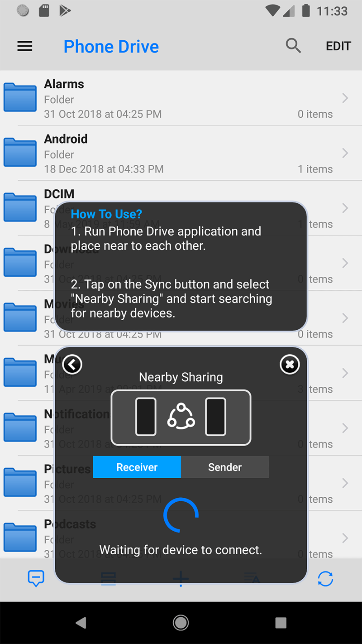Expand the DCIM folder chevron
The width and height of the screenshot is (362, 644).
[345, 208]
